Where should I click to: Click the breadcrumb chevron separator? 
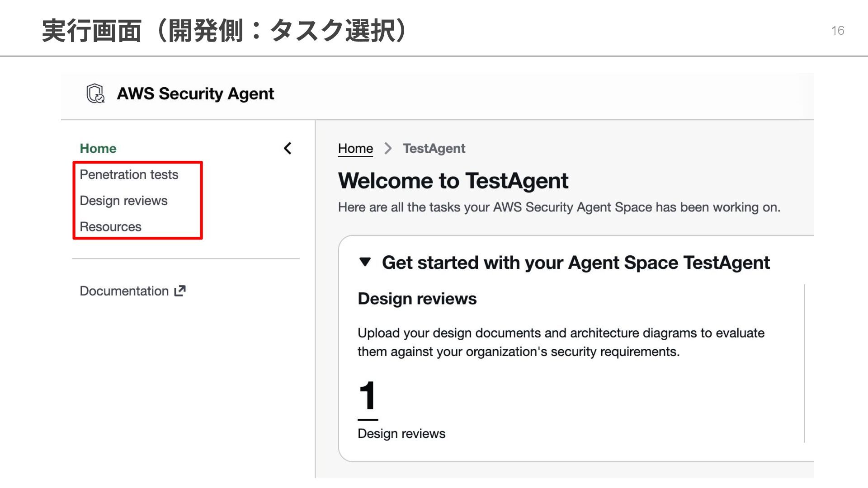point(387,148)
